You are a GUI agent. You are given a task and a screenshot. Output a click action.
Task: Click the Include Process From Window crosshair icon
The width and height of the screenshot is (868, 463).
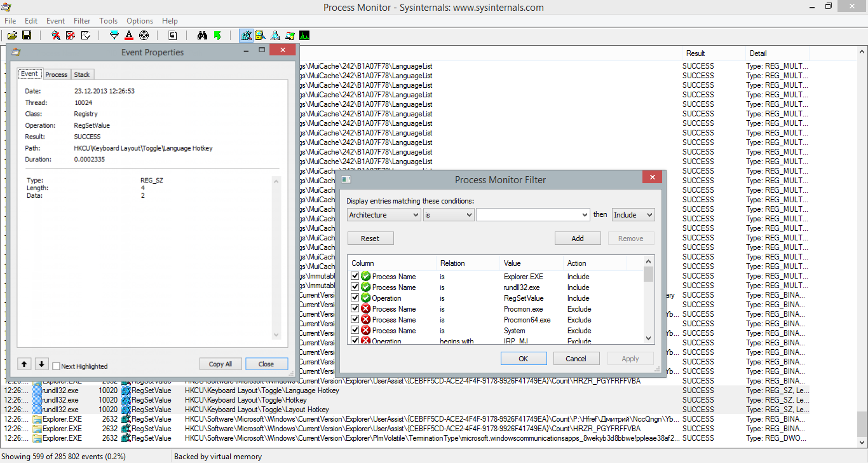pos(144,36)
